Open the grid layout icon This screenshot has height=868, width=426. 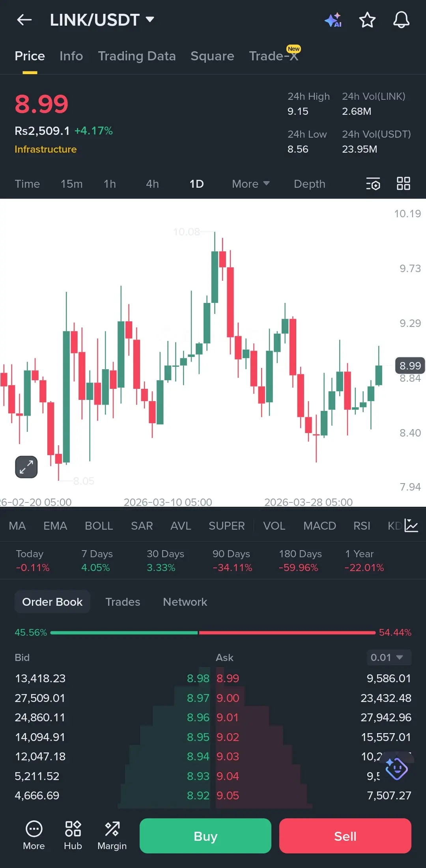403,183
